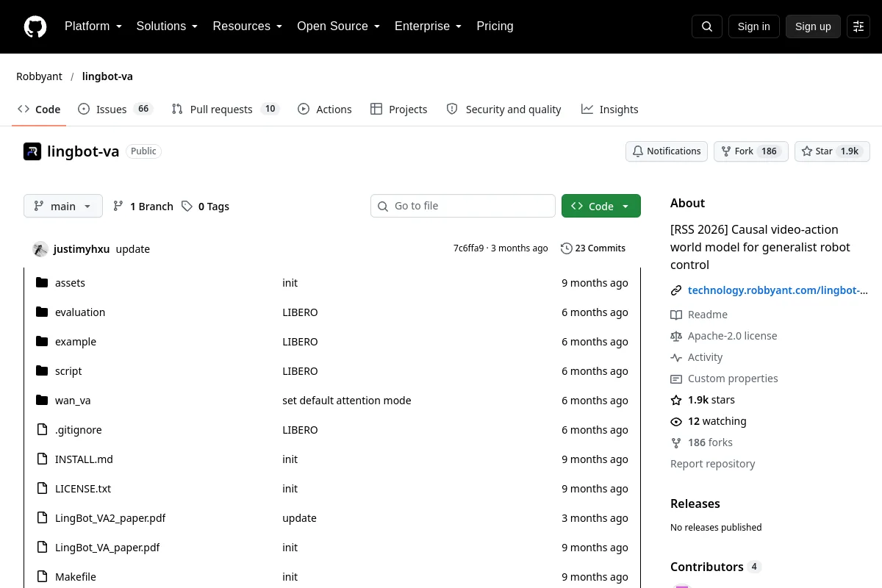Switch to the Insights tab
This screenshot has width=882, height=588.
point(610,110)
